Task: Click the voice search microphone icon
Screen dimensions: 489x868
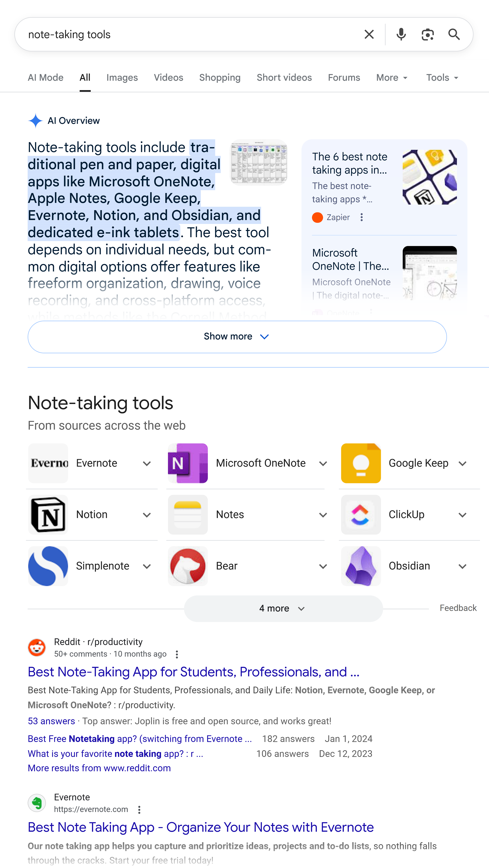Action: pyautogui.click(x=401, y=34)
